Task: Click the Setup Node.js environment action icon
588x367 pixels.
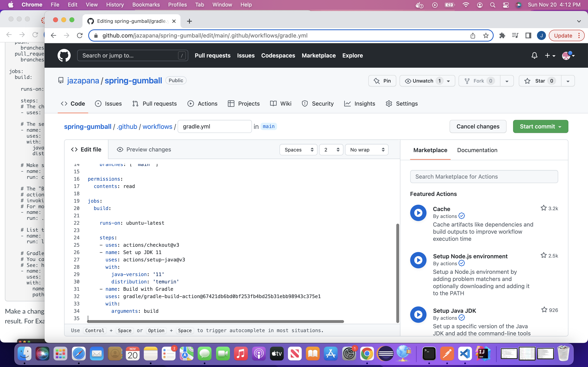Action: point(418,260)
